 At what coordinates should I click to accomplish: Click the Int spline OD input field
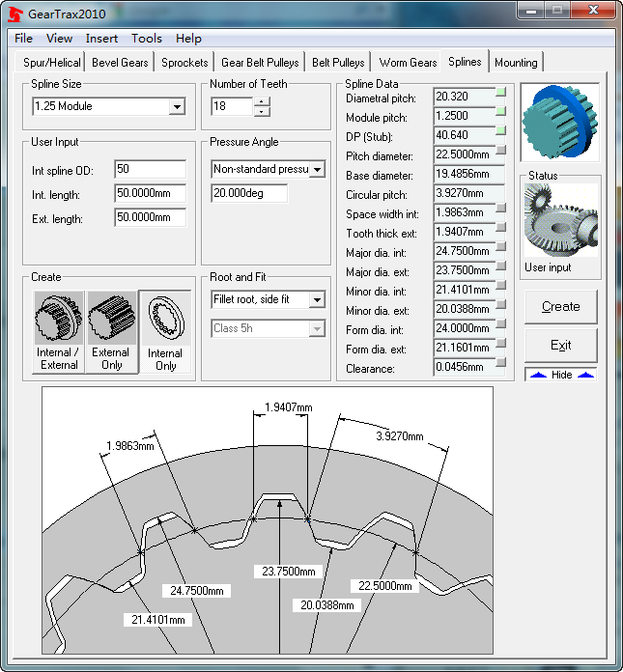(x=150, y=169)
